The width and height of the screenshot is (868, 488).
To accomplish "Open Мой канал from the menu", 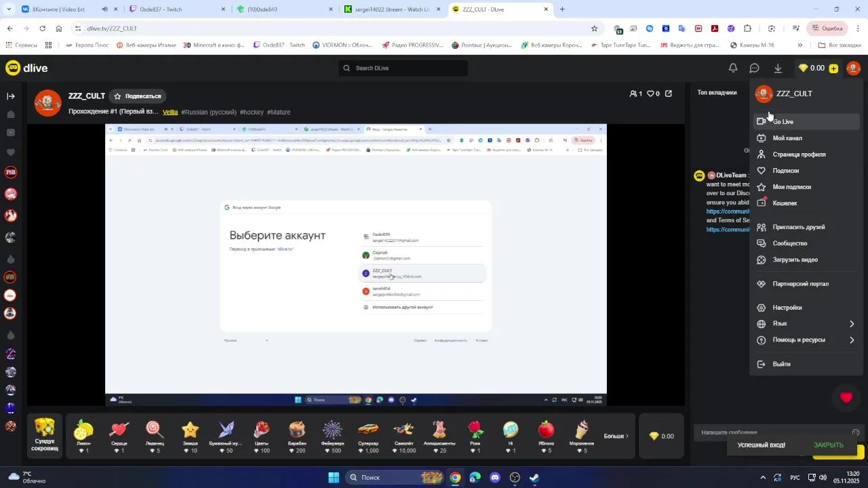I will (x=806, y=138).
